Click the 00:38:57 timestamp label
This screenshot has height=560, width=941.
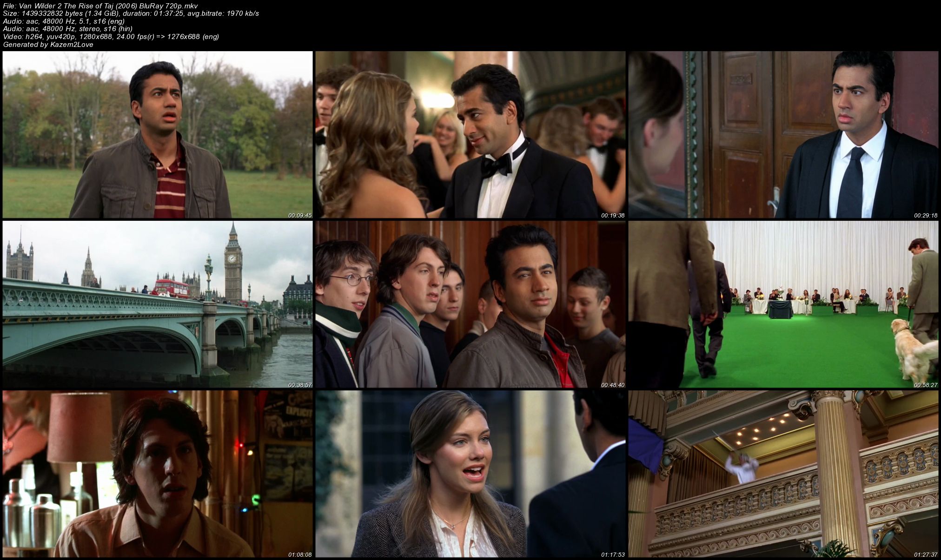pyautogui.click(x=300, y=385)
